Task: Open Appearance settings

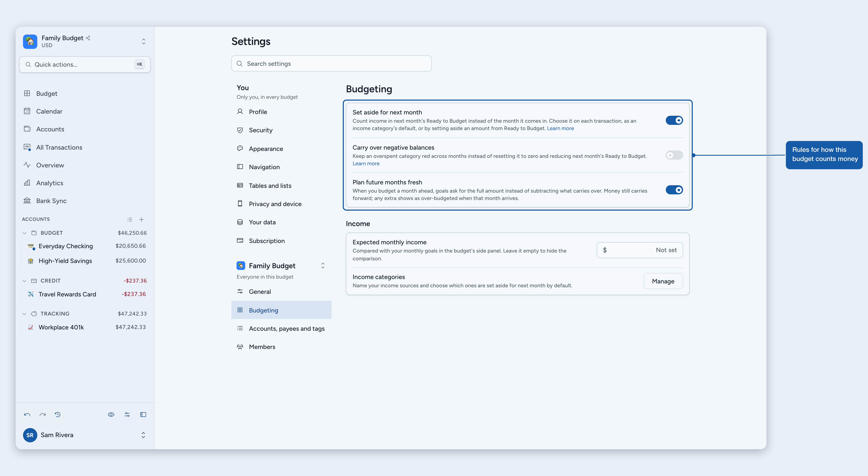Action: pos(281,149)
